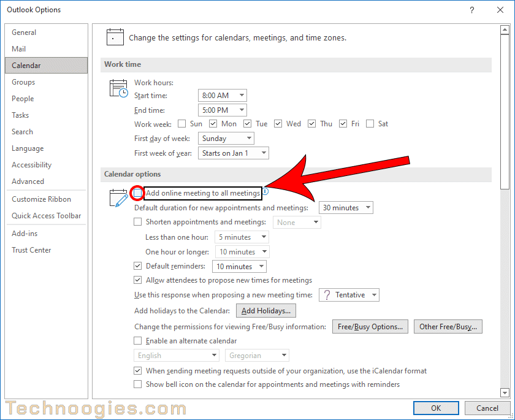Image resolution: width=515 pixels, height=420 pixels.
Task: Check the Sun work week checkbox
Action: 181,124
